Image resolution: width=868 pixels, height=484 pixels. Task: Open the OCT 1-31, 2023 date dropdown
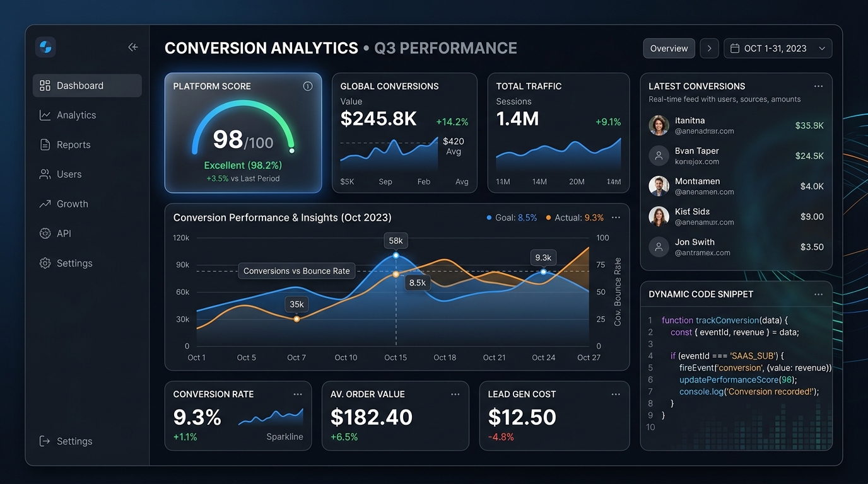pyautogui.click(x=778, y=49)
